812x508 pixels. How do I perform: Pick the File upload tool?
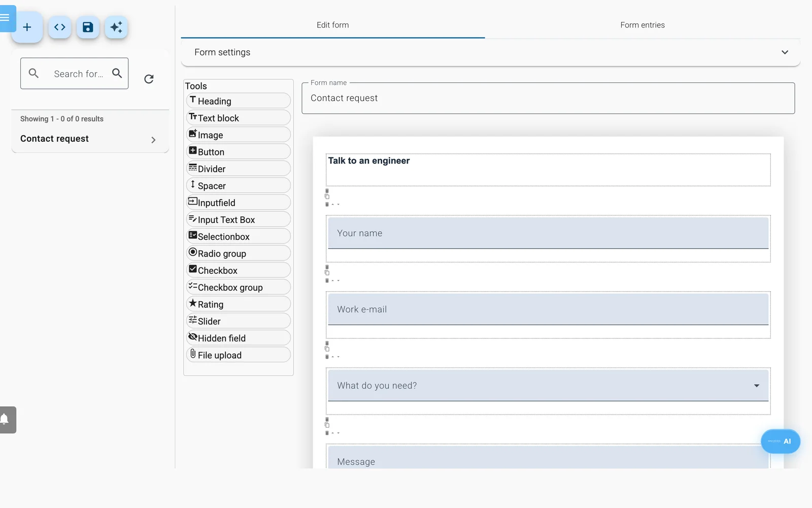pos(239,355)
